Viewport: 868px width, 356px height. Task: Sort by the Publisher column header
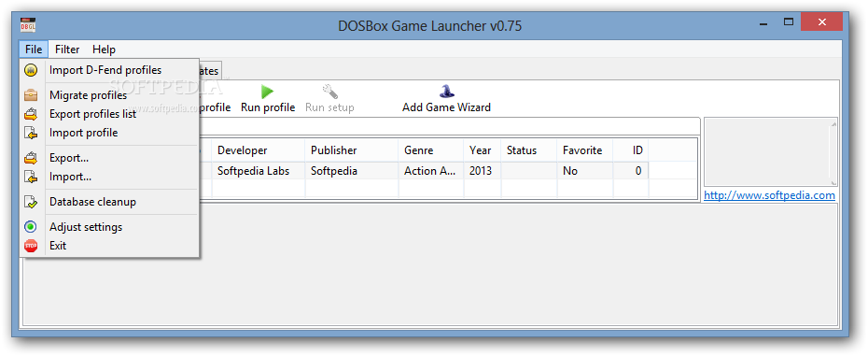(x=351, y=150)
